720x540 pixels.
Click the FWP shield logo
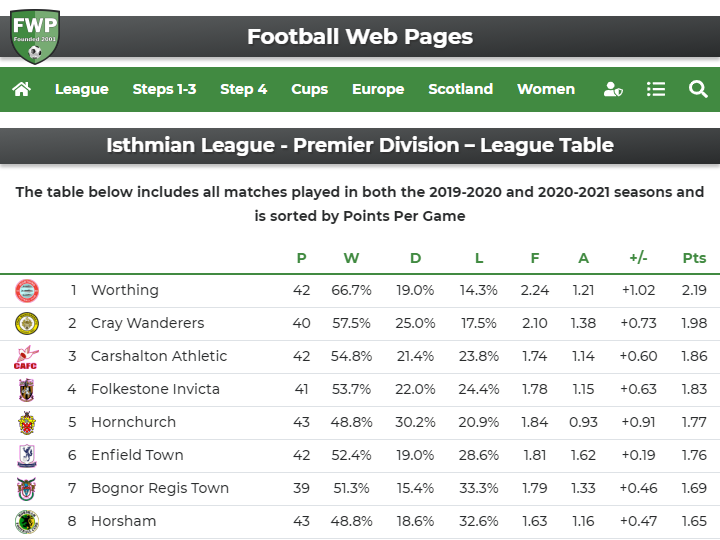click(35, 37)
